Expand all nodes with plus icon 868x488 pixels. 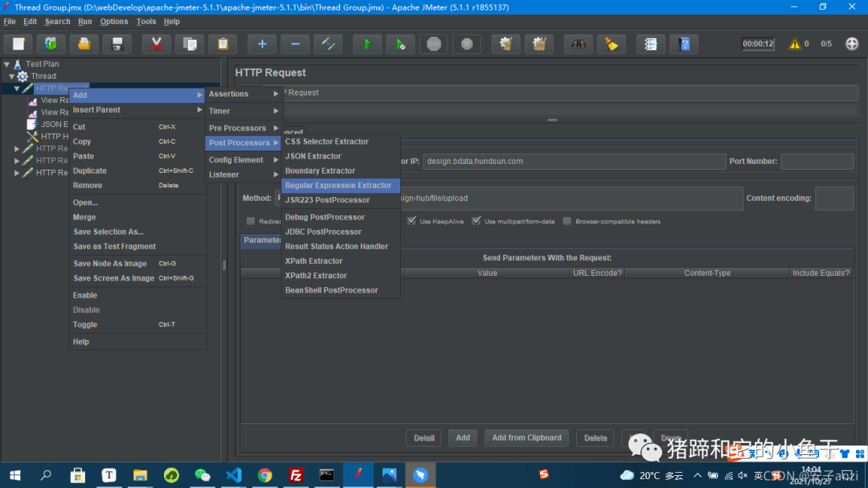262,43
